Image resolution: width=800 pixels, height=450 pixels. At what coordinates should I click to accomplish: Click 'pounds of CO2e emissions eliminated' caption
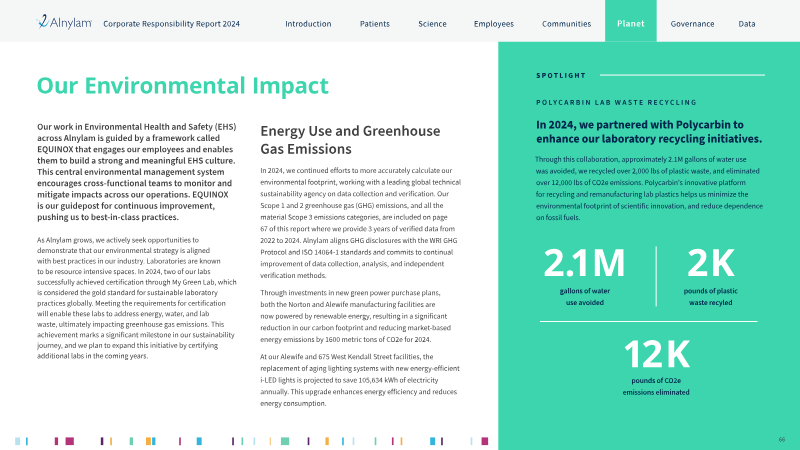(656, 386)
